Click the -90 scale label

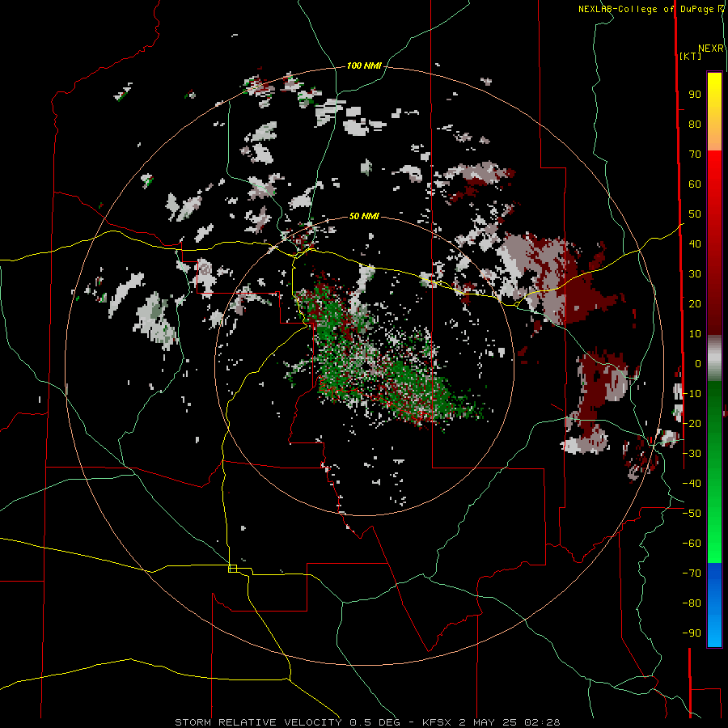click(692, 633)
